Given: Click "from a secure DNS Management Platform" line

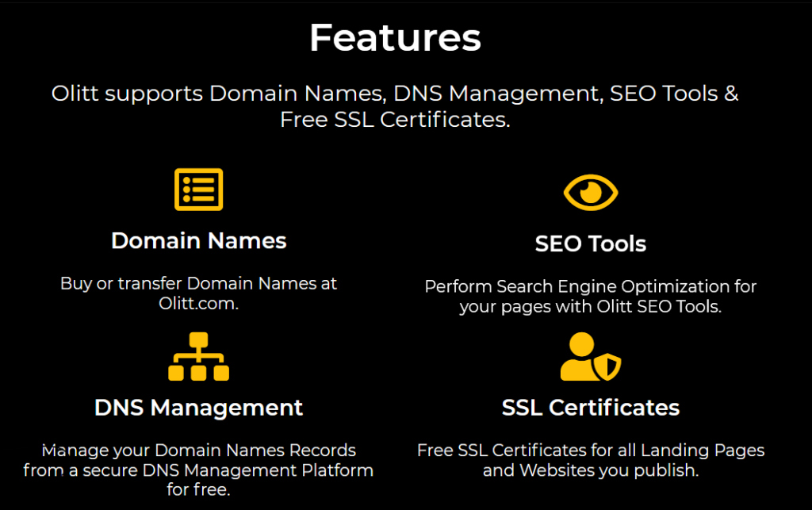Looking at the screenshot, I should (x=198, y=470).
